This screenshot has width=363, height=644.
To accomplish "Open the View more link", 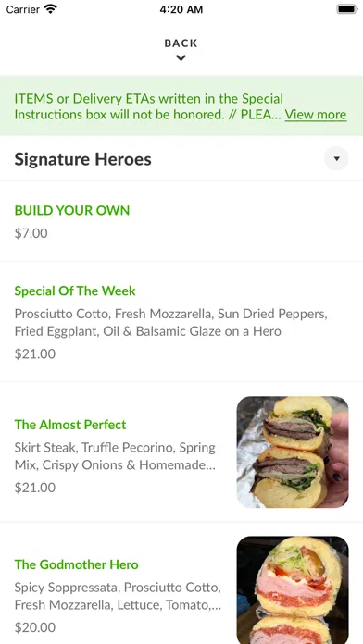I will tap(316, 114).
